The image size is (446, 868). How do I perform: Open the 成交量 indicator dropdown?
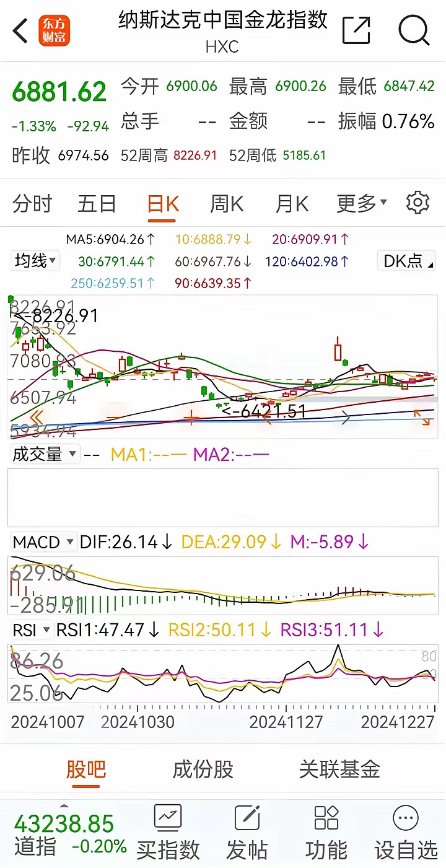pyautogui.click(x=45, y=454)
